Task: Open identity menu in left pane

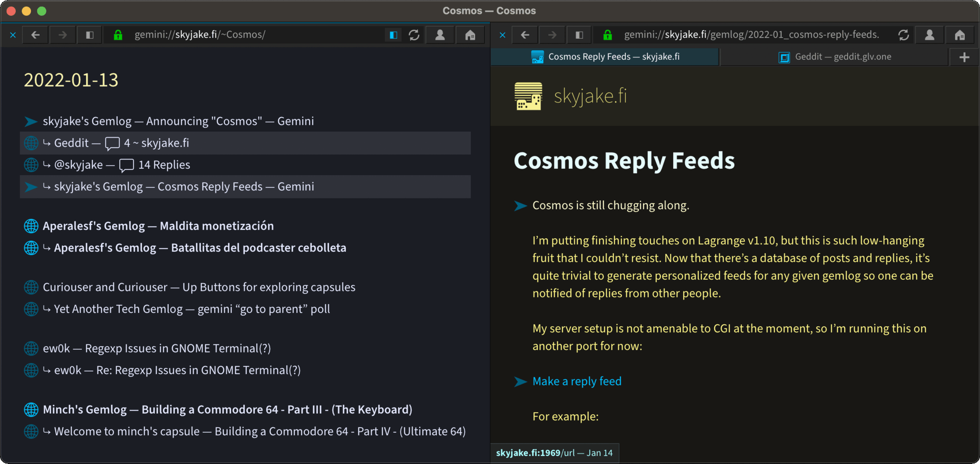Action: coord(440,35)
